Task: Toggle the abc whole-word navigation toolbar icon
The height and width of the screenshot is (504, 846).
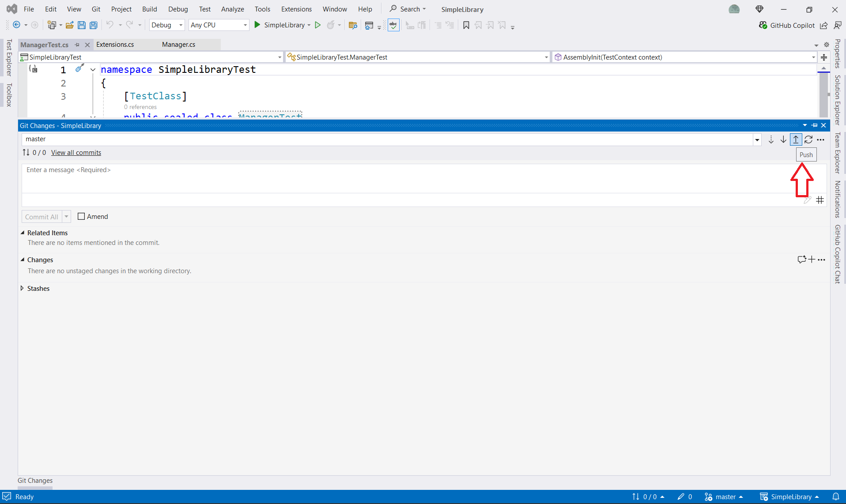Action: (393, 25)
